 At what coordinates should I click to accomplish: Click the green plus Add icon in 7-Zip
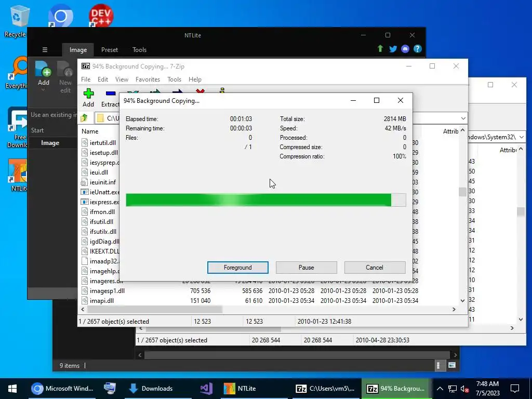(x=88, y=94)
